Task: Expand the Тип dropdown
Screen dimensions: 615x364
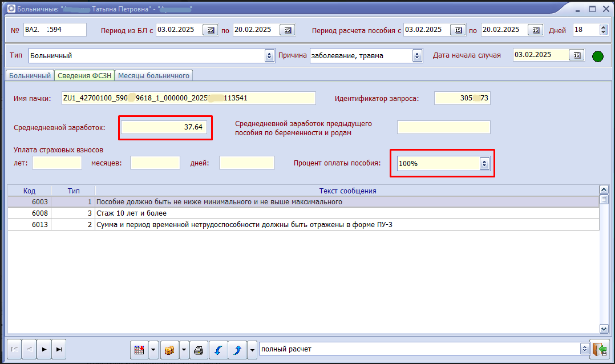Action: (x=269, y=56)
